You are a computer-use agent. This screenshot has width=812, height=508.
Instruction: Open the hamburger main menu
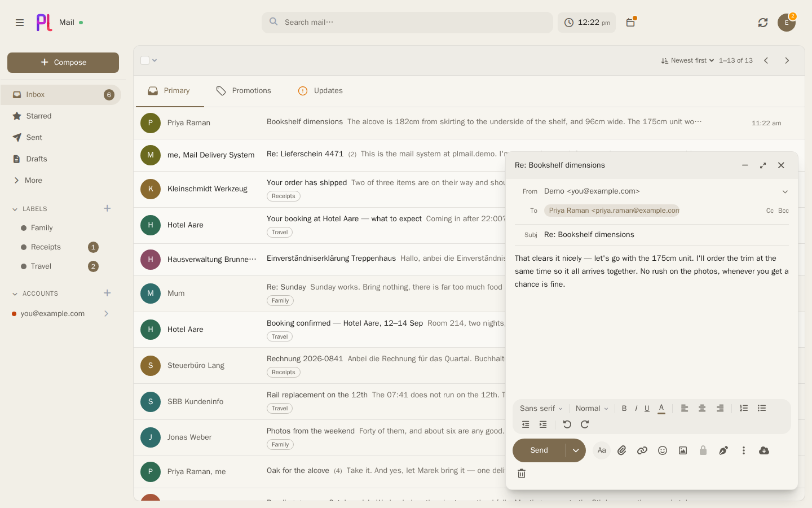(20, 23)
